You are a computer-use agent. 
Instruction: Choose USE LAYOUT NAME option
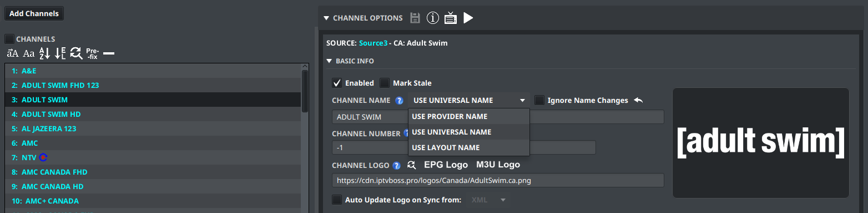pos(469,147)
